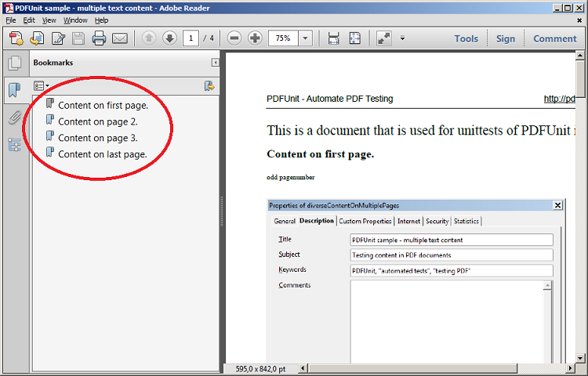588x376 pixels.
Task: Click the Print icon in toolbar
Action: point(99,38)
